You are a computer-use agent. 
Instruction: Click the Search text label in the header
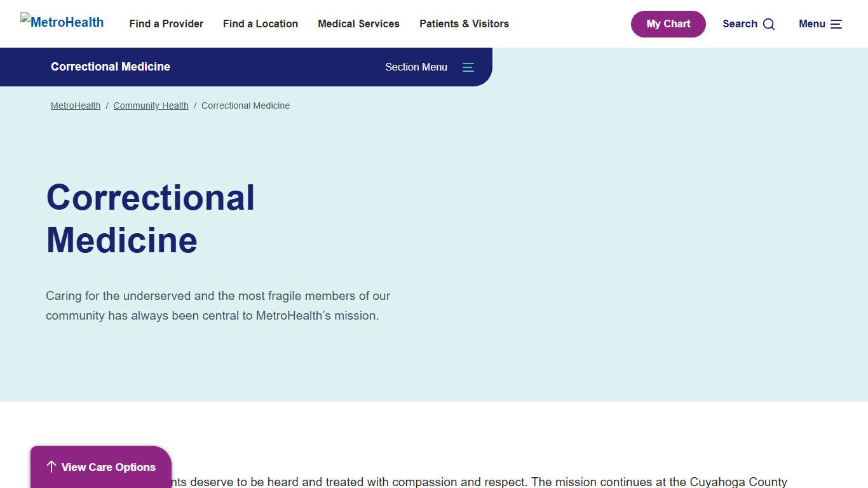click(740, 24)
